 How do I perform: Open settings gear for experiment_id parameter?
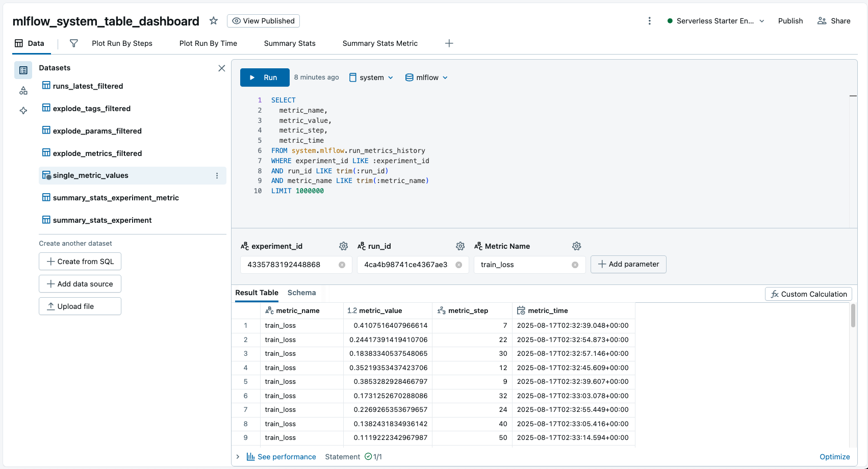[343, 246]
